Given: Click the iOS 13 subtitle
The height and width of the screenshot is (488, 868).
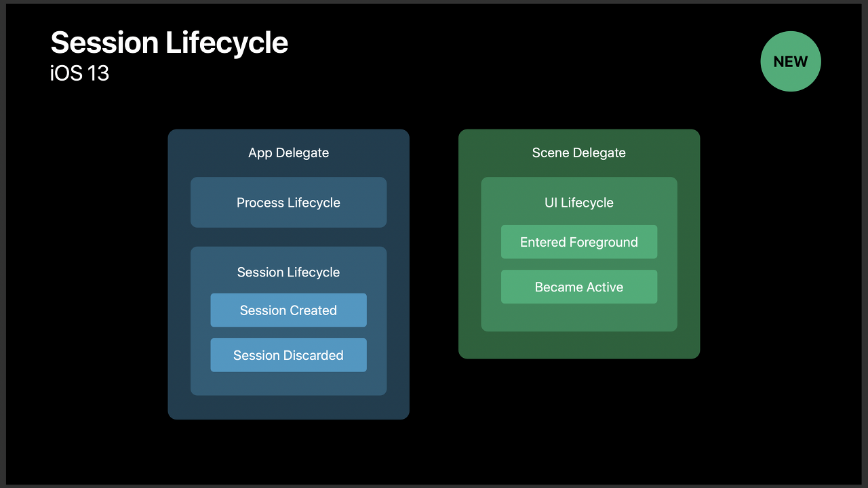Looking at the screenshot, I should [79, 73].
